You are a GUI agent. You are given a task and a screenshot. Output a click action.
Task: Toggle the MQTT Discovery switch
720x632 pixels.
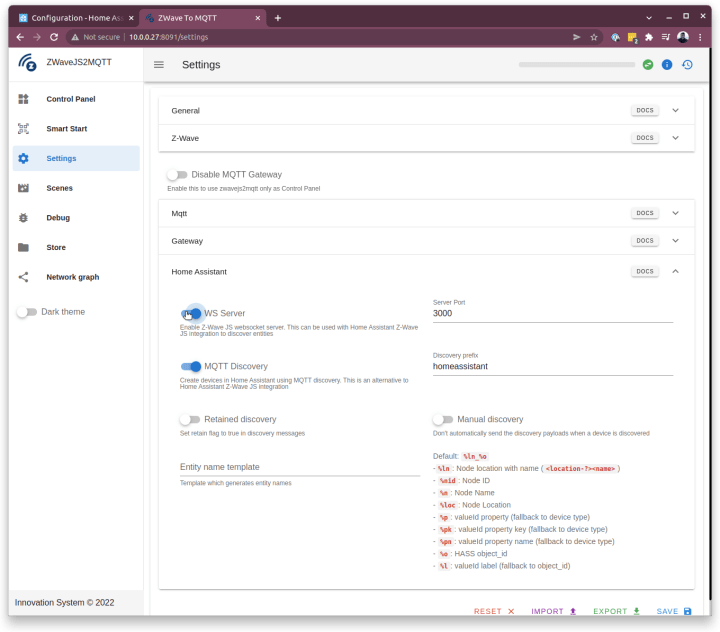191,367
